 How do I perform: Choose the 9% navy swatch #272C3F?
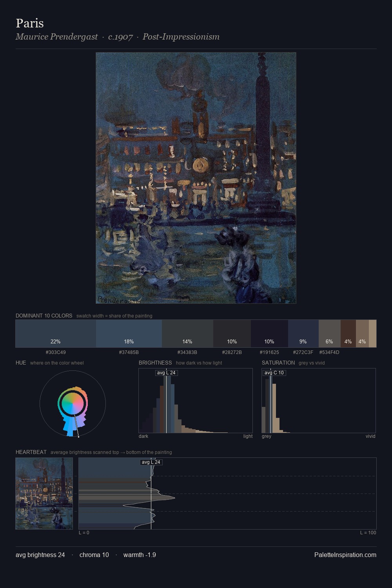tap(303, 334)
